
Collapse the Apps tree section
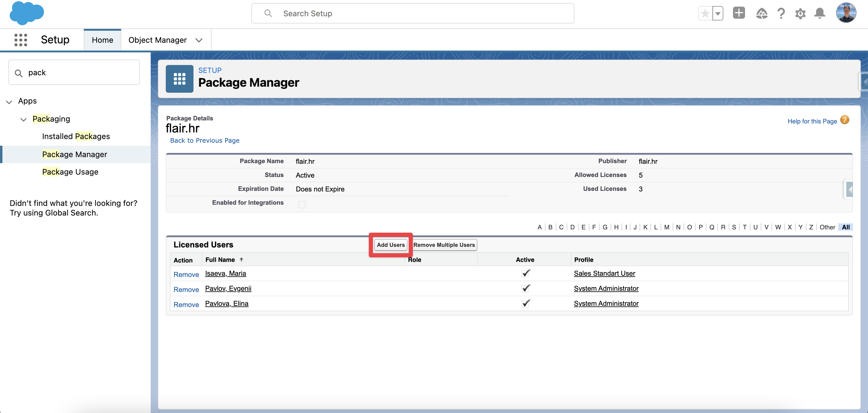point(9,101)
